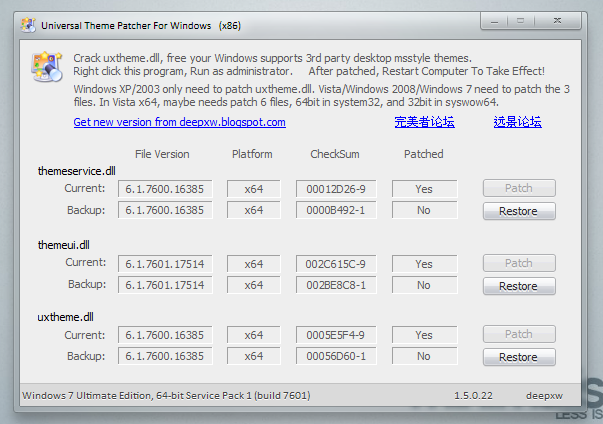Image resolution: width=603 pixels, height=424 pixels.
Task: Click the title bar app icon
Action: click(x=28, y=25)
